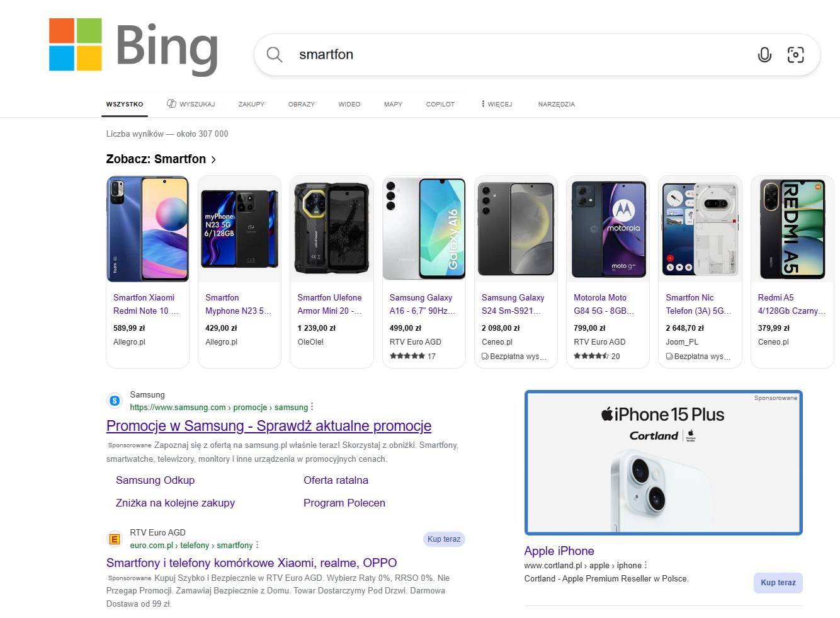Open options dots beside Samsung URL

[x=312, y=407]
